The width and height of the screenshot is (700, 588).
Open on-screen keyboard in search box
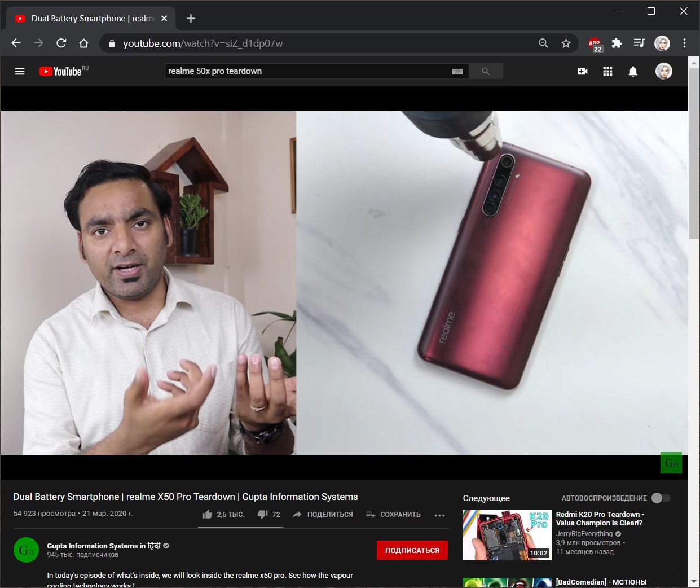(x=457, y=71)
